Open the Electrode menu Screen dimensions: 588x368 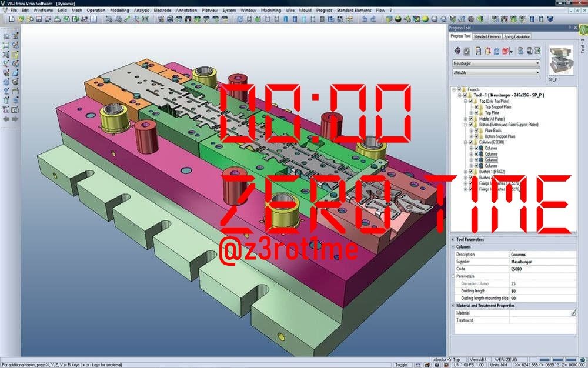pyautogui.click(x=162, y=11)
